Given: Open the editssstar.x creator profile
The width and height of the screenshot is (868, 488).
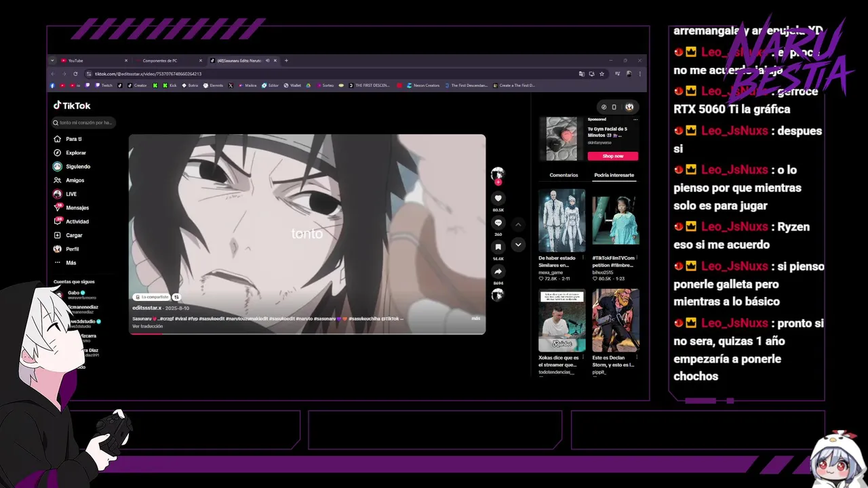Looking at the screenshot, I should coord(146,308).
